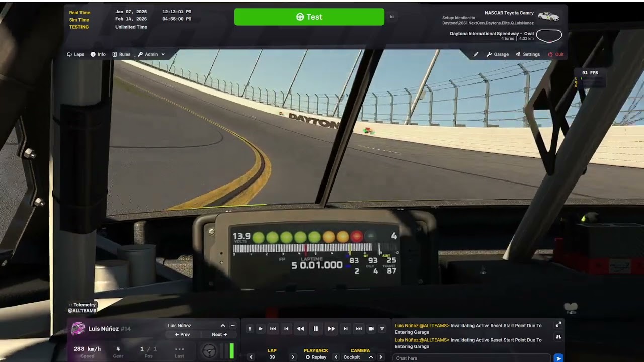The height and width of the screenshot is (362, 644).
Task: Click the Telemetry @ALLTEAMS label
Action: 82,308
